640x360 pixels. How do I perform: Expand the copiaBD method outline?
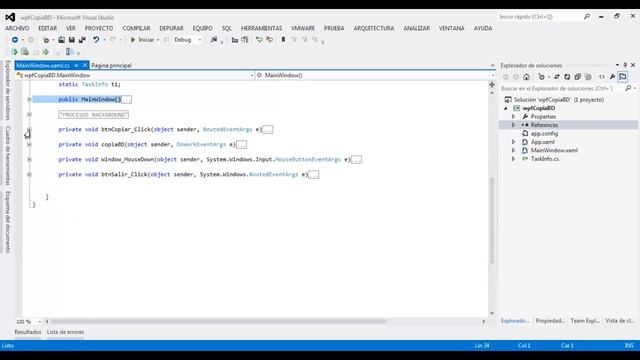point(29,144)
